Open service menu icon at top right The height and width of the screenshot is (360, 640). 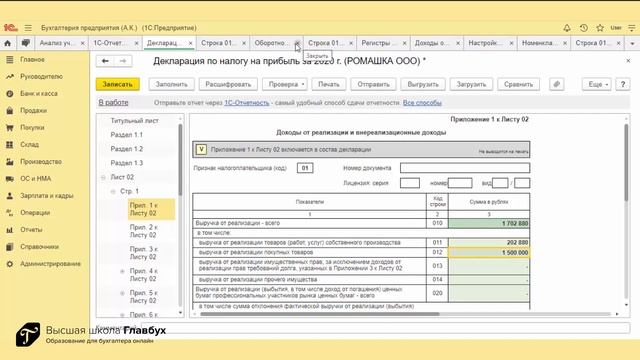pyautogui.click(x=631, y=28)
